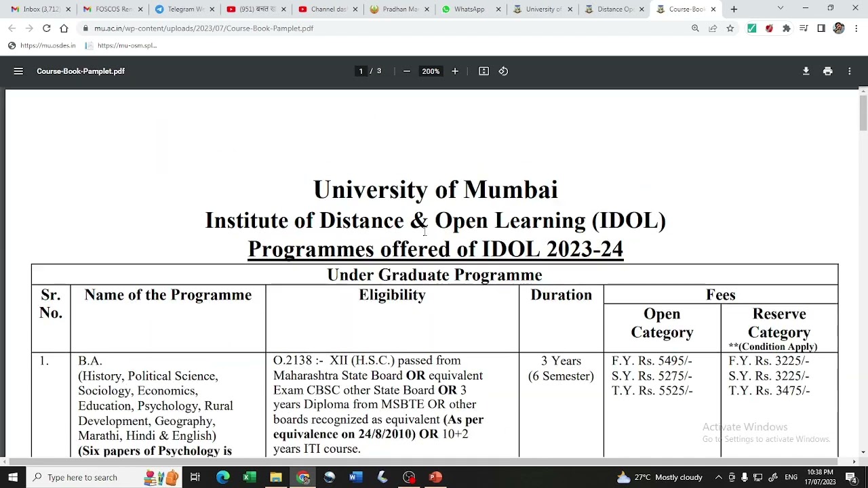Switch to the WhatsApp tab
Screen dimensions: 868x488
pyautogui.click(x=471, y=9)
